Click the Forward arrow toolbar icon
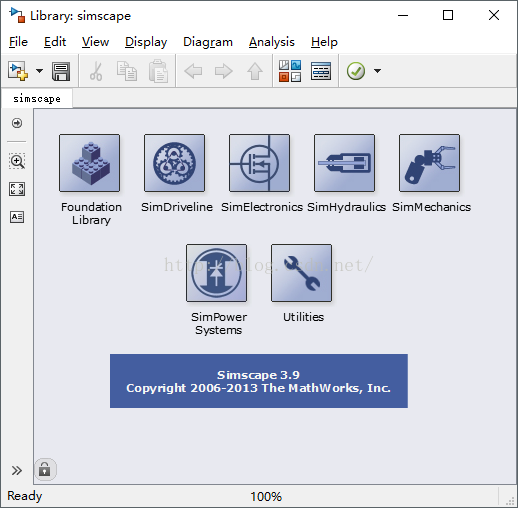 pyautogui.click(x=224, y=71)
